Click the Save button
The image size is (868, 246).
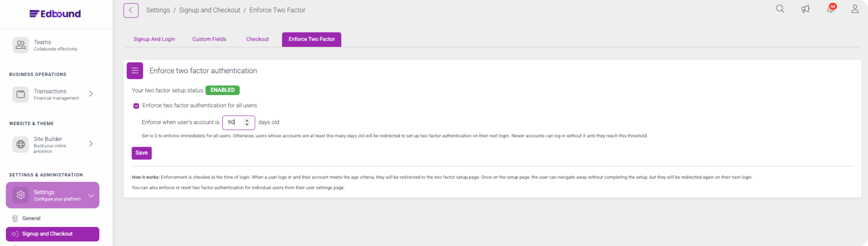point(142,153)
